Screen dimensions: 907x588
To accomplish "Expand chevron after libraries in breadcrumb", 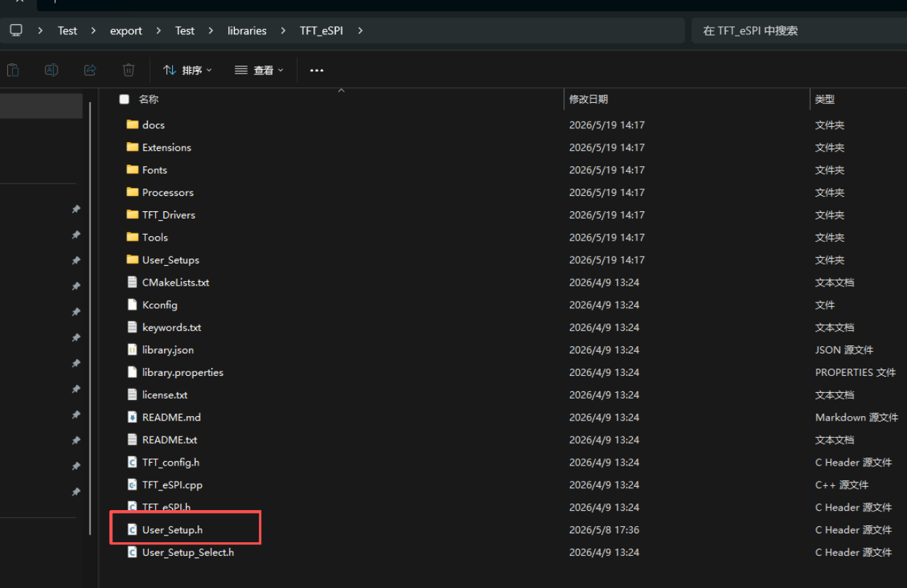I will [283, 31].
